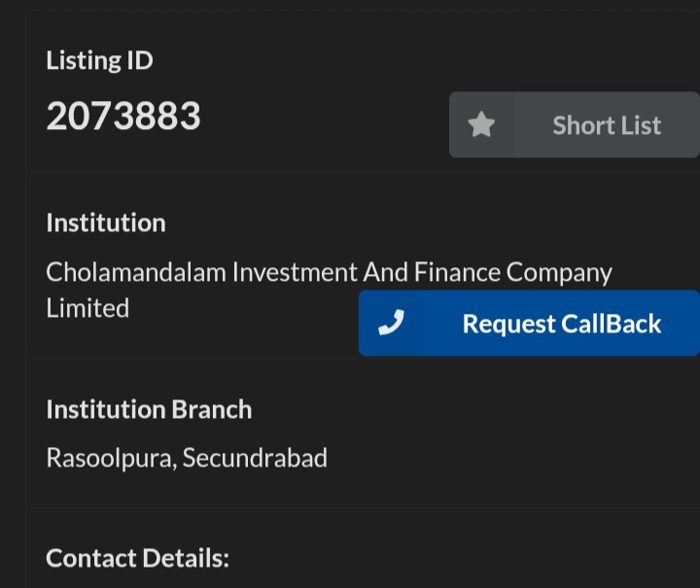Click the word Limited under the institution name
Screen dimensions: 700x588
(x=87, y=308)
